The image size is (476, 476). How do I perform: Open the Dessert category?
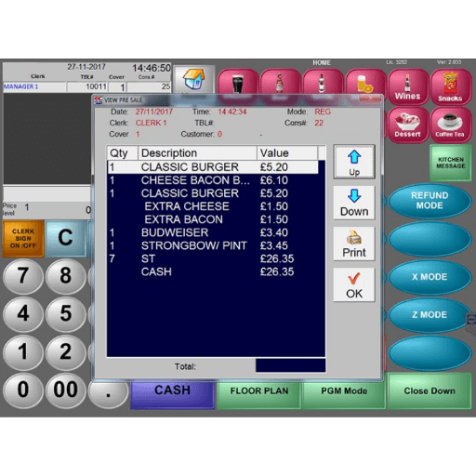[407, 125]
